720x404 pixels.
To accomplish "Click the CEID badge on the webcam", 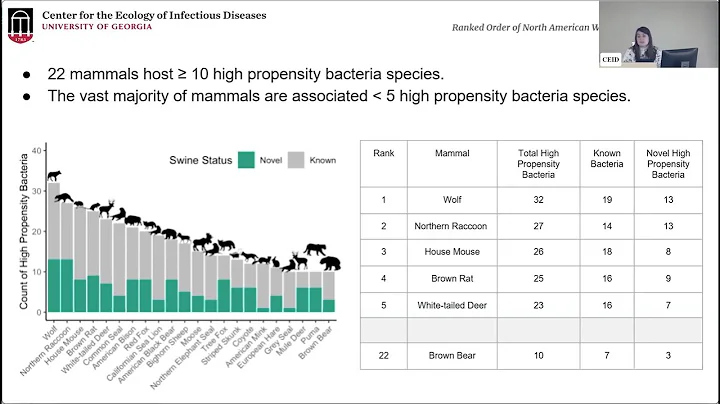I will pos(611,59).
